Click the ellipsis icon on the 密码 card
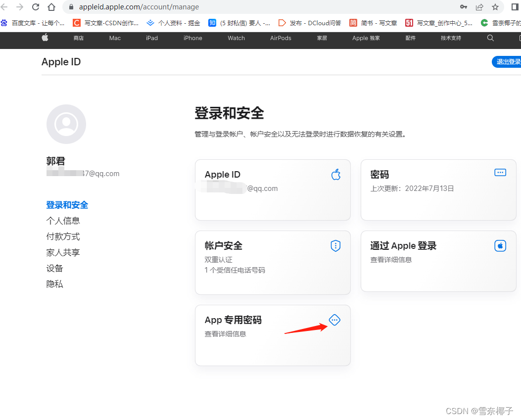521x420 pixels. click(x=500, y=172)
